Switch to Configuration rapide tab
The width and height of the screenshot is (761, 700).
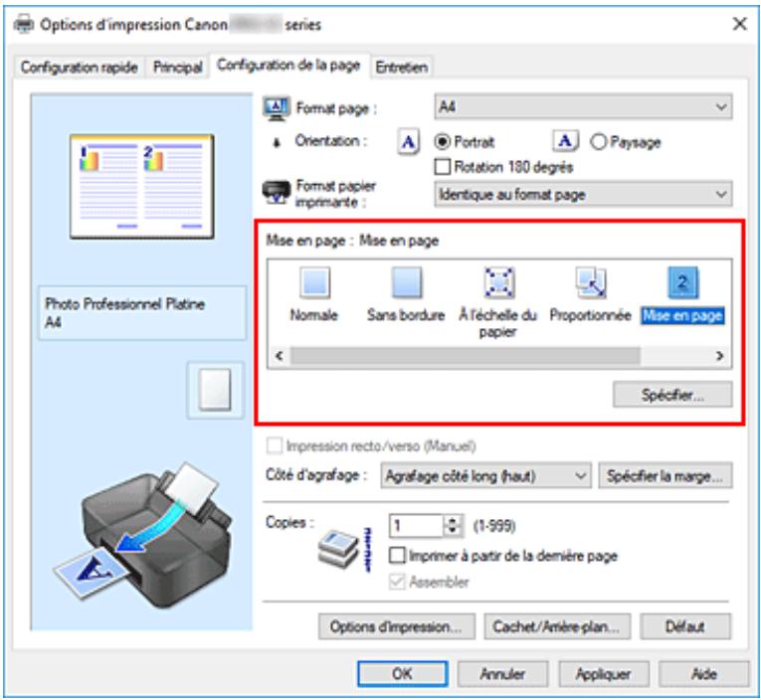click(x=80, y=67)
